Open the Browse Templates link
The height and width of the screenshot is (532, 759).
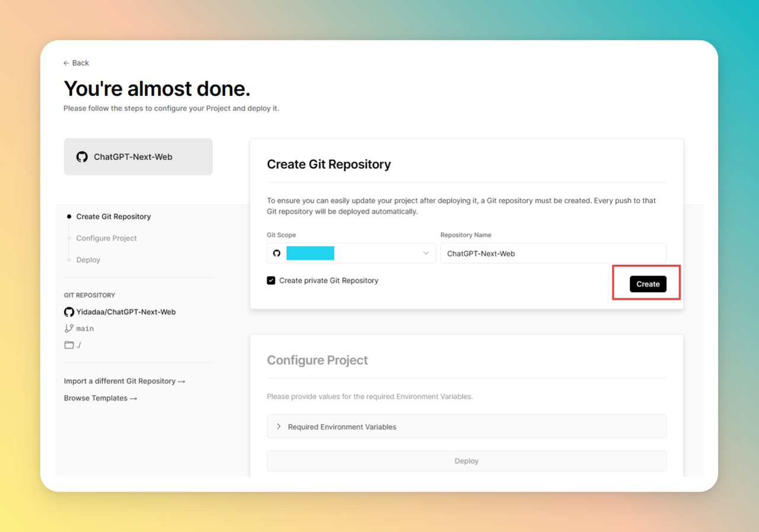tap(100, 398)
